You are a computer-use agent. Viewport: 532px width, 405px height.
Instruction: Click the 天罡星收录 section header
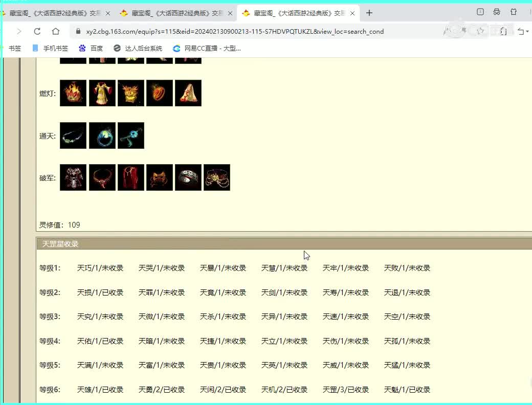284,244
